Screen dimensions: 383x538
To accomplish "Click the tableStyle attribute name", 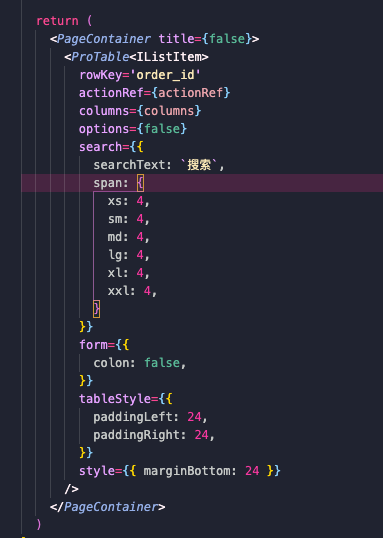I will (115, 399).
